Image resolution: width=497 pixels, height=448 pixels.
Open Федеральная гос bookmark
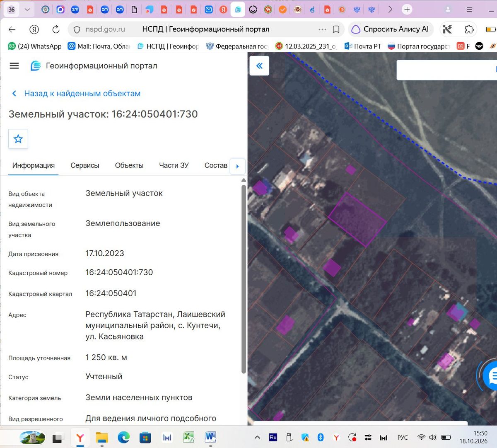click(237, 46)
